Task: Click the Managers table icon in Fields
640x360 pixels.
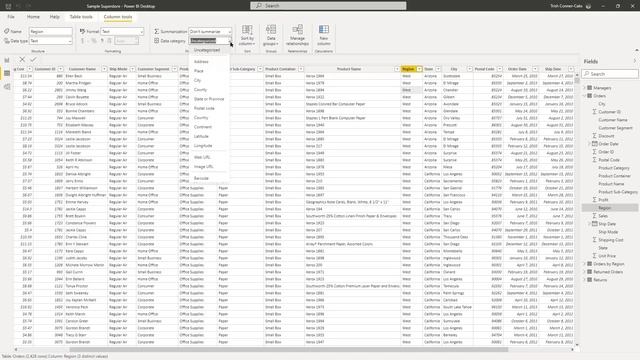Action: tap(589, 88)
